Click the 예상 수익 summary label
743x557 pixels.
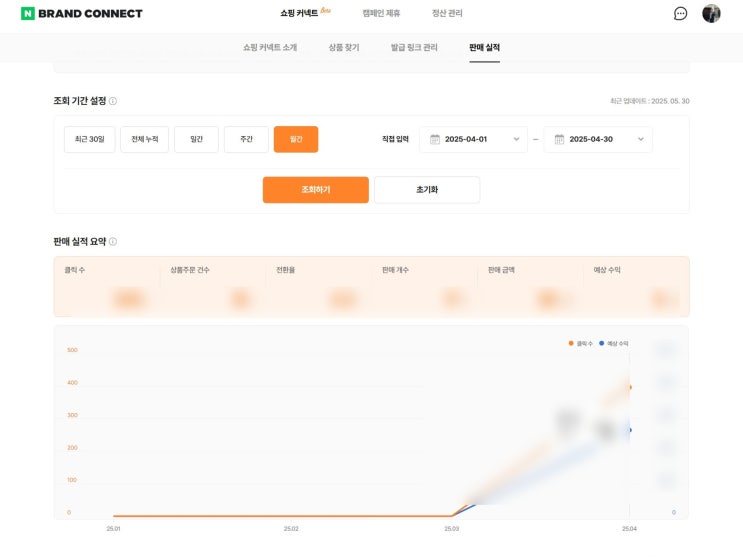click(607, 270)
